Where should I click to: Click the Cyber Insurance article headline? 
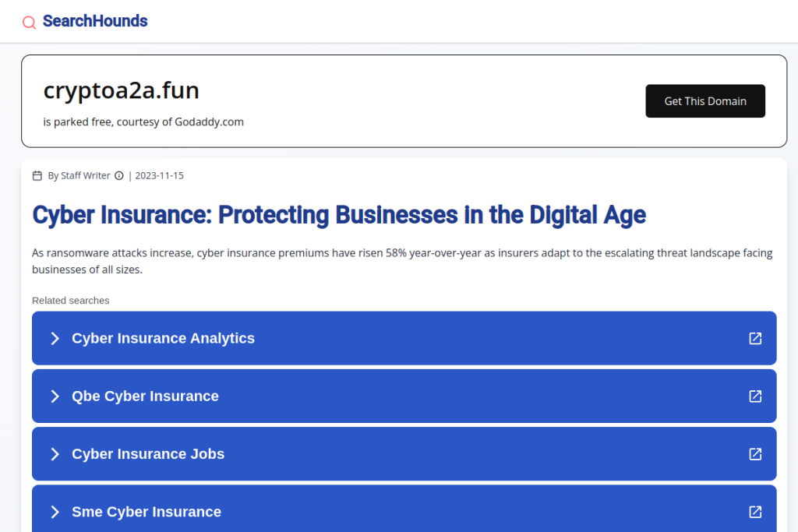point(339,214)
